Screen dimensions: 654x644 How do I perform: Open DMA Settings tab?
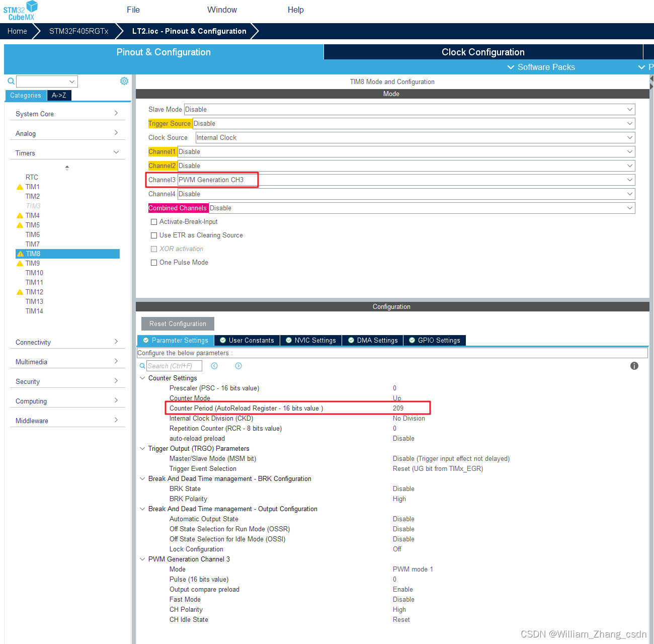373,341
